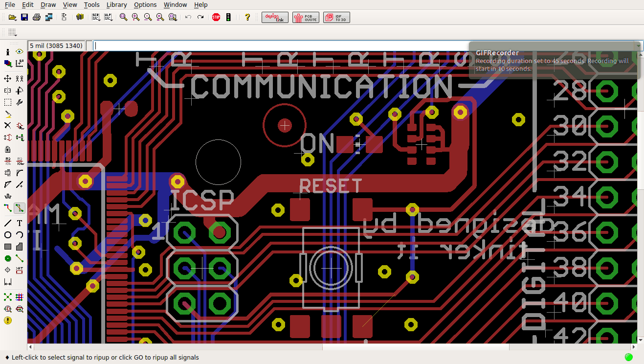Run the Ratsnest command
This screenshot has width=644, height=364.
(x=7, y=297)
